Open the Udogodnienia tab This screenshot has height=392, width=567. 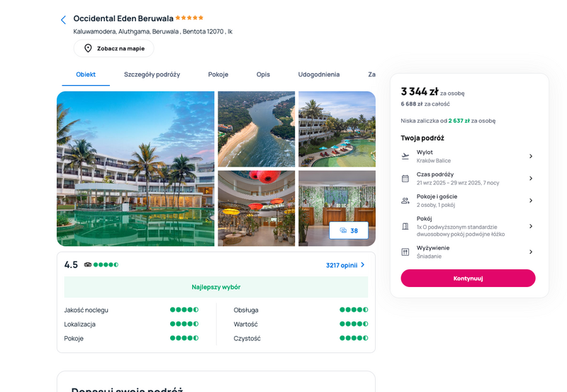[318, 74]
